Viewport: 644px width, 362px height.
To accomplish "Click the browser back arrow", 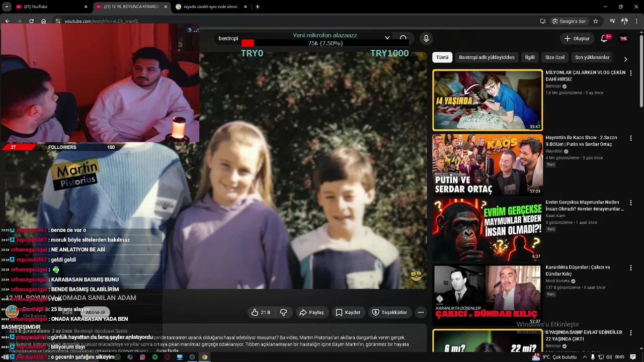I will pyautogui.click(x=7, y=21).
